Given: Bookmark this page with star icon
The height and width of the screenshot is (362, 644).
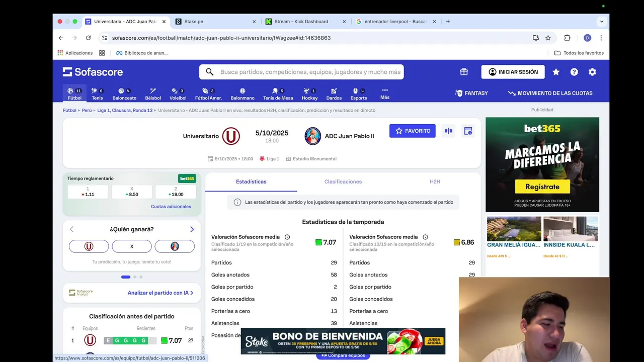Looking at the screenshot, I should coord(548,38).
